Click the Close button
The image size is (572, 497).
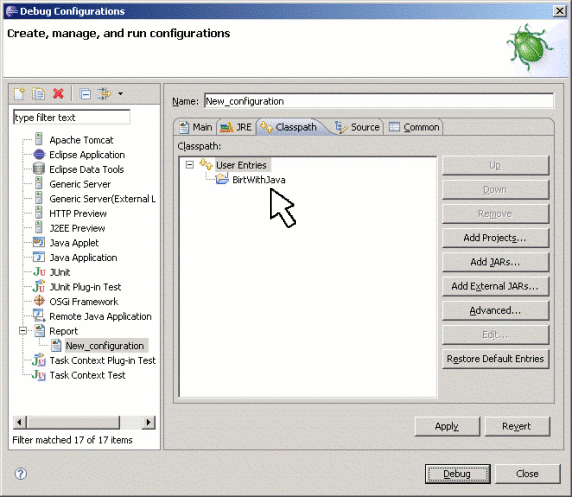pyautogui.click(x=527, y=474)
